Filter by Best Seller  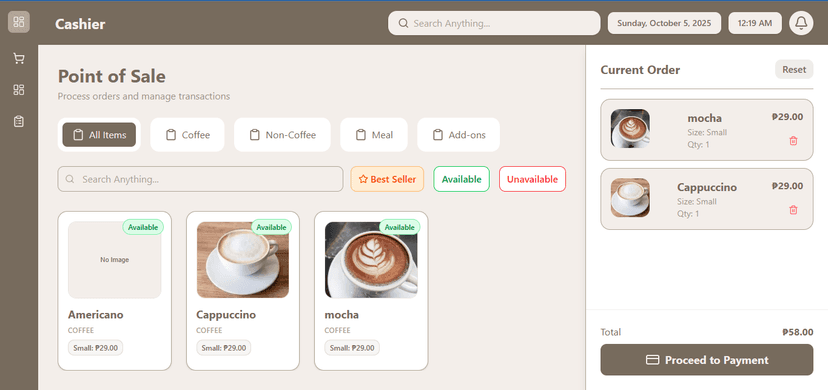pyautogui.click(x=387, y=179)
